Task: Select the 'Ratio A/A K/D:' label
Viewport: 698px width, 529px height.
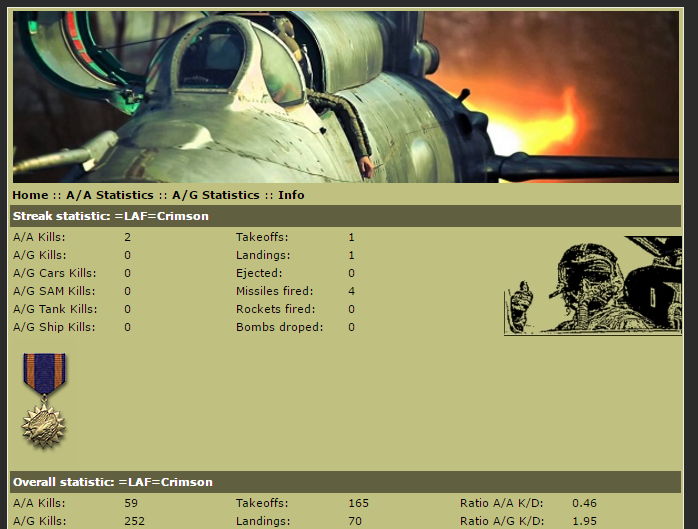Action: pos(502,503)
